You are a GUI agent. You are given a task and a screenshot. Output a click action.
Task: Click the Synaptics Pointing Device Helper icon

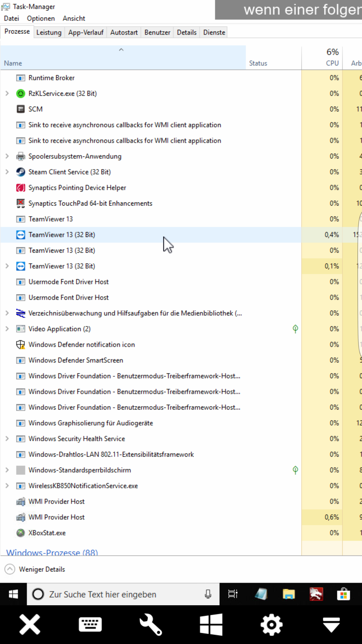21,188
